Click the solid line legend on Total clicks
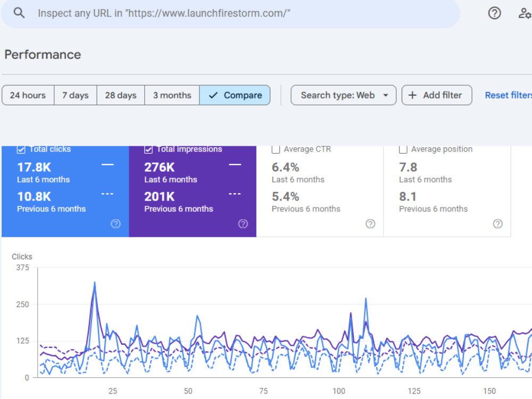The image size is (532, 399). 107,164
